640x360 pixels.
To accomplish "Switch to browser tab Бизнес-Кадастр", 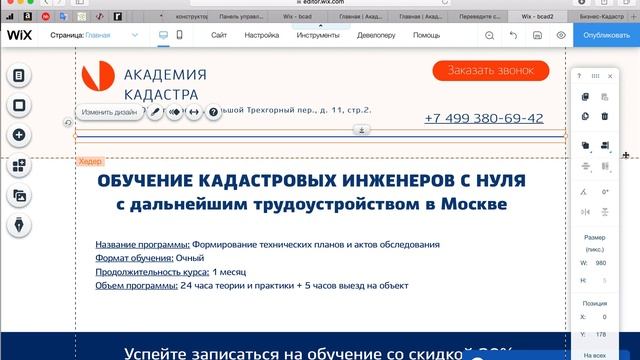I will pyautogui.click(x=601, y=17).
